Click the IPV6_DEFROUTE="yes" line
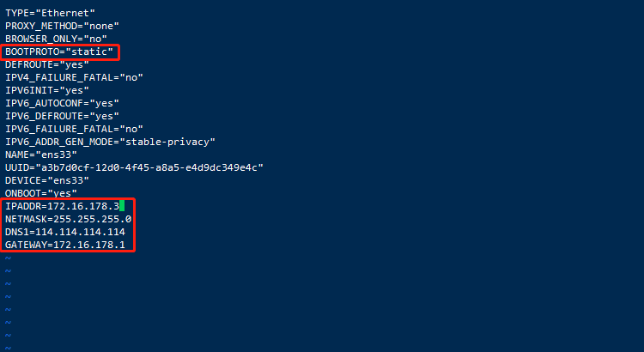The width and height of the screenshot is (644, 352). point(62,116)
